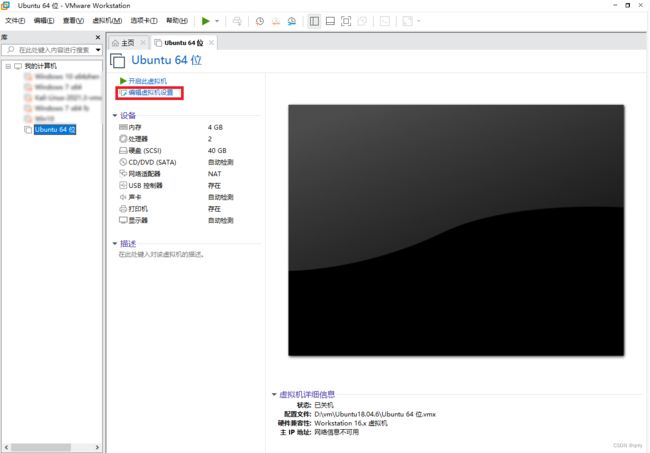Click the stretch guest toolbar icon
The height and width of the screenshot is (453, 650).
coord(407,21)
